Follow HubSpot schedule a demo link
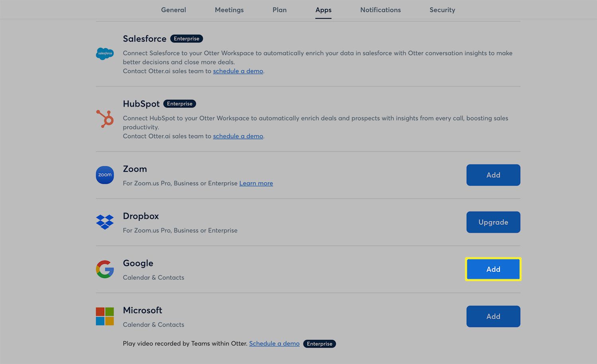The image size is (597, 364). pyautogui.click(x=238, y=136)
